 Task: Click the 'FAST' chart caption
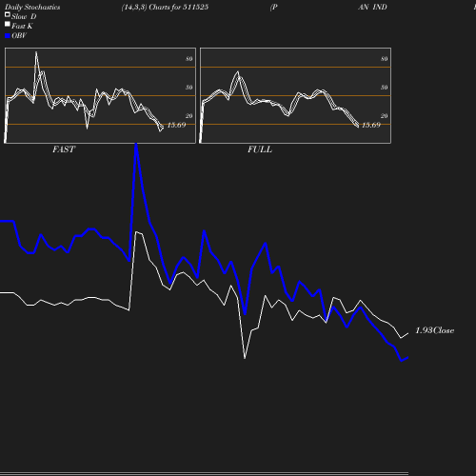pyautogui.click(x=64, y=149)
